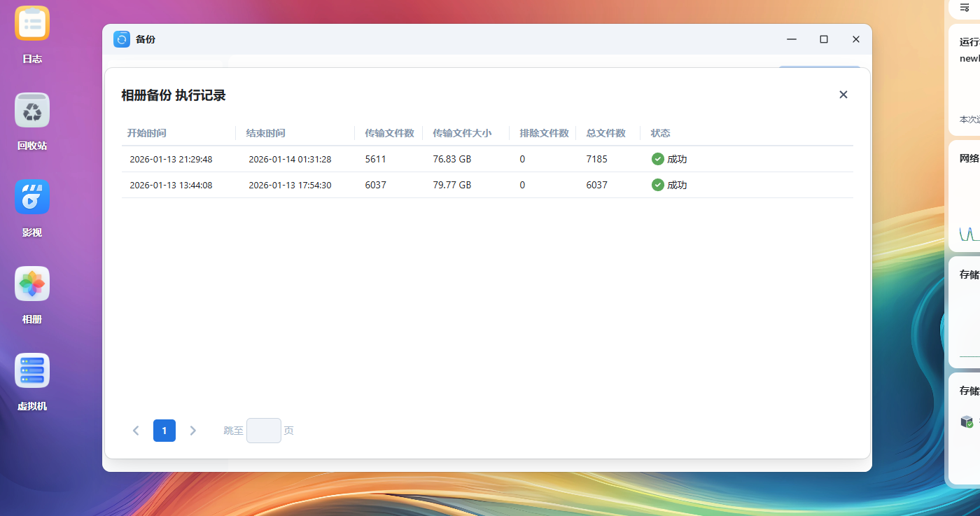Click the 备份 app icon in title bar
The width and height of the screenshot is (980, 516).
pyautogui.click(x=122, y=39)
